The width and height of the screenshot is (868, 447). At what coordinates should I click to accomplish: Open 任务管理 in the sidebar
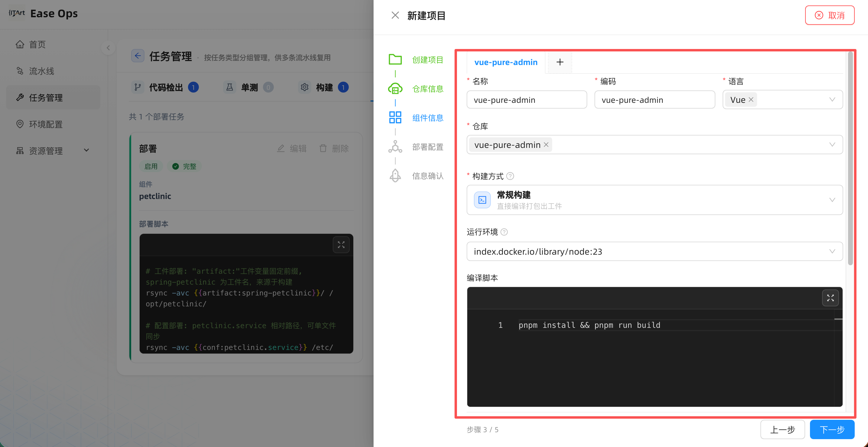[x=53, y=97]
